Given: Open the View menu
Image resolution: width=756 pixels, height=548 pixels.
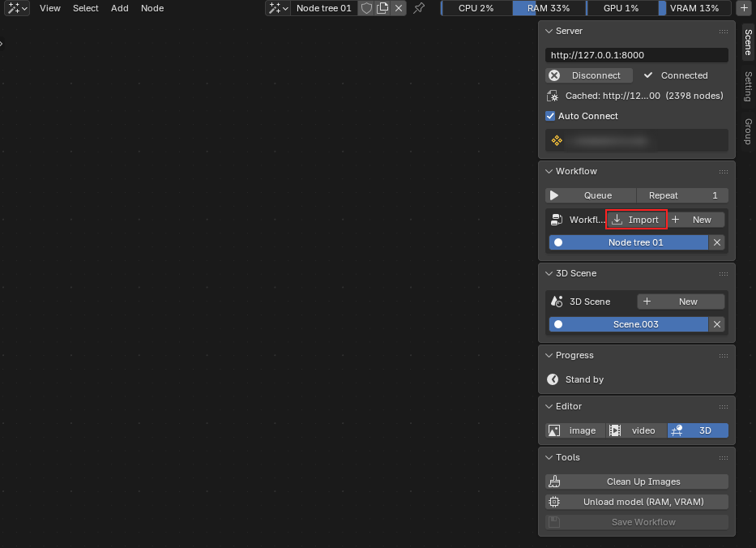Looking at the screenshot, I should [x=50, y=8].
